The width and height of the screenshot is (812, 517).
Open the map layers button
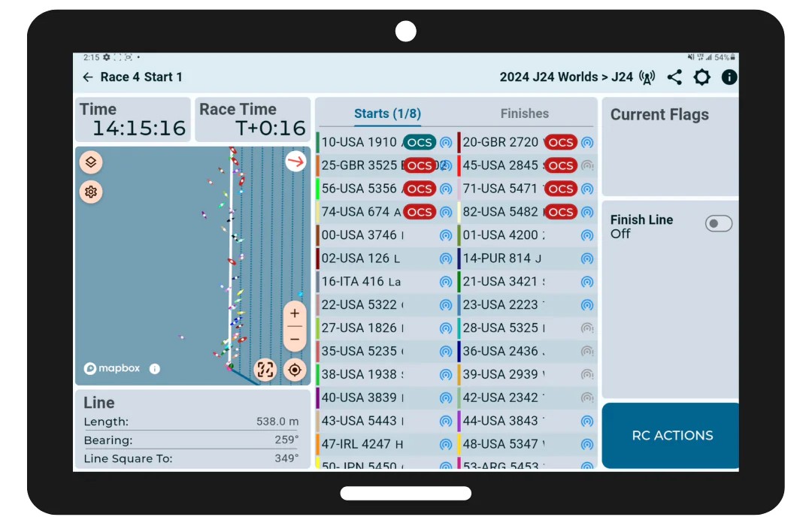click(91, 162)
